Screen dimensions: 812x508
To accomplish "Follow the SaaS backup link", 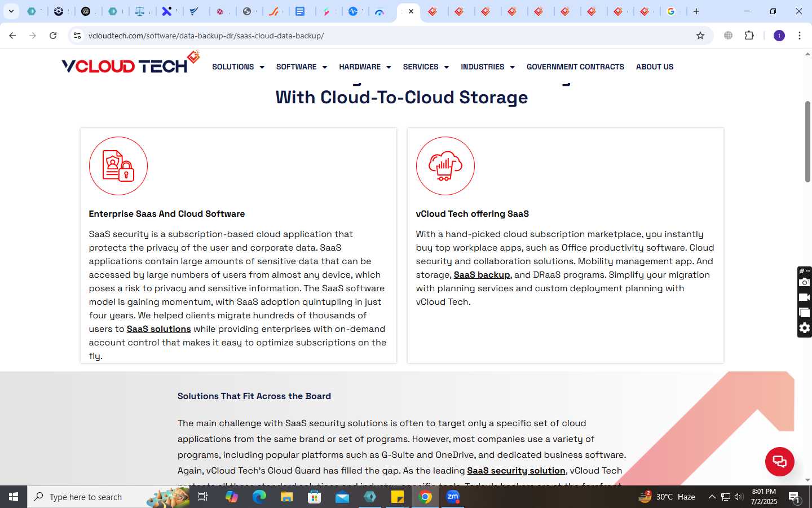I will click(482, 274).
